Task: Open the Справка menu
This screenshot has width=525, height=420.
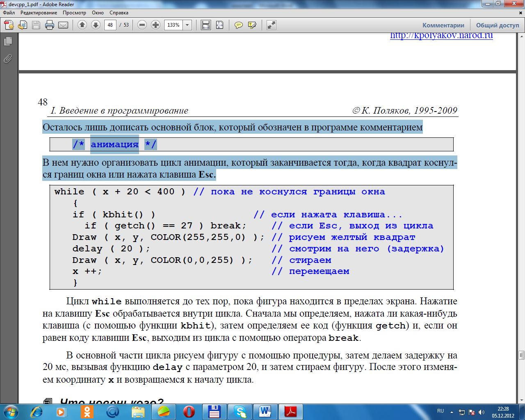Action: tap(119, 13)
